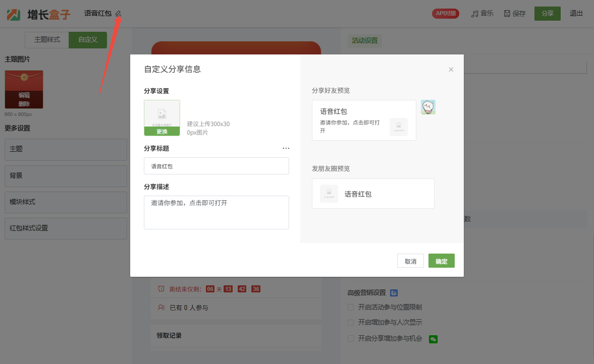Click the pencil edit icon beside 语音红包 title

point(118,14)
